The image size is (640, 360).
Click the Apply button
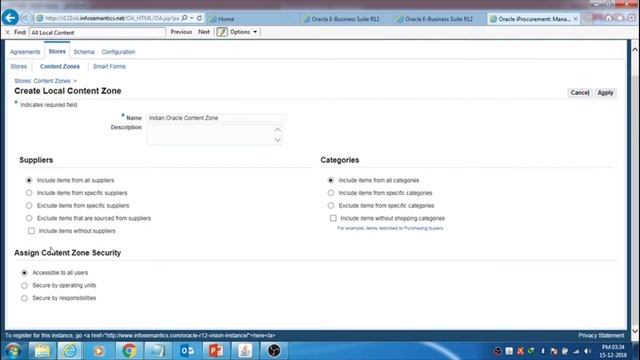click(x=605, y=93)
